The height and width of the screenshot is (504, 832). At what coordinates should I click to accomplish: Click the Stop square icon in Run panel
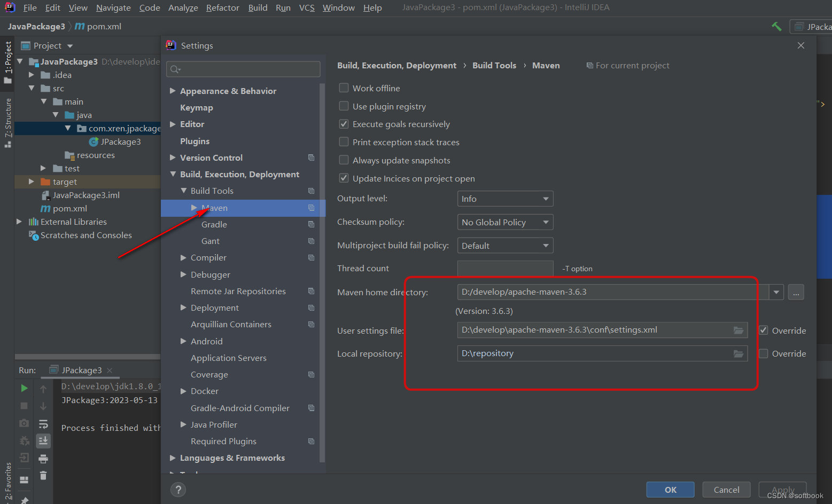pos(24,406)
